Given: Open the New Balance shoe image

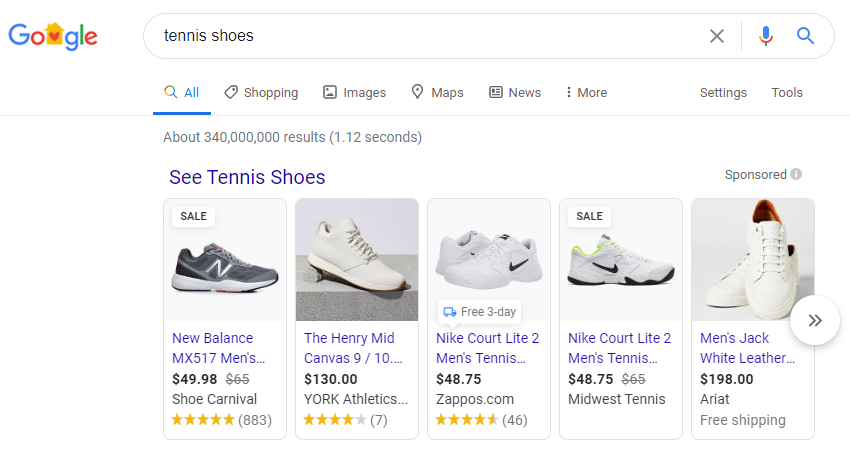Looking at the screenshot, I should point(225,260).
